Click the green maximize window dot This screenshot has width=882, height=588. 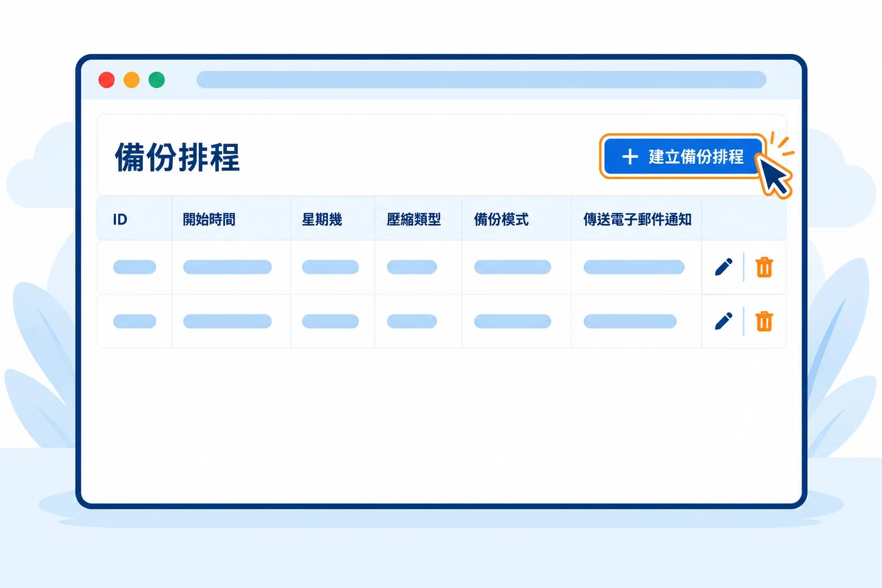click(157, 80)
